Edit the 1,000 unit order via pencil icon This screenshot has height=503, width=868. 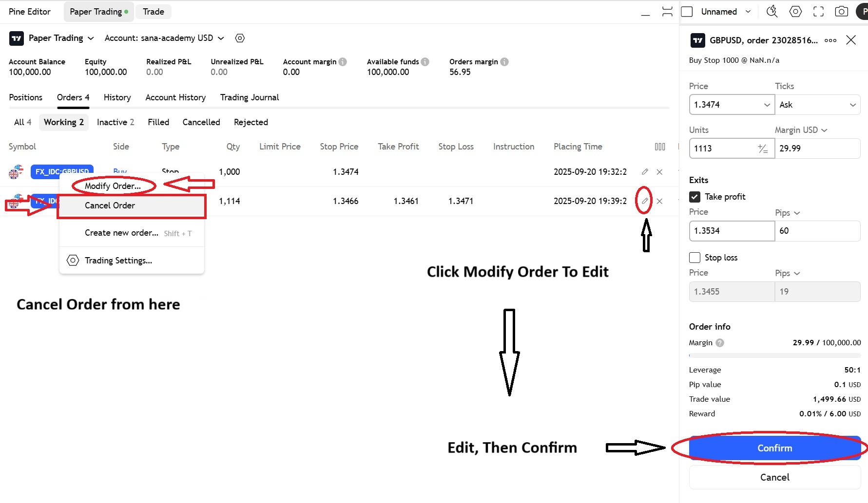click(x=644, y=171)
